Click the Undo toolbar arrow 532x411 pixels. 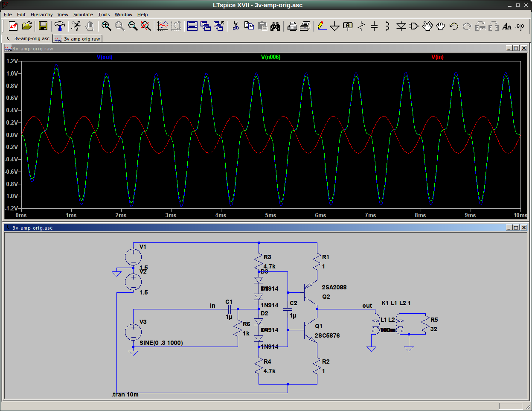tap(454, 26)
